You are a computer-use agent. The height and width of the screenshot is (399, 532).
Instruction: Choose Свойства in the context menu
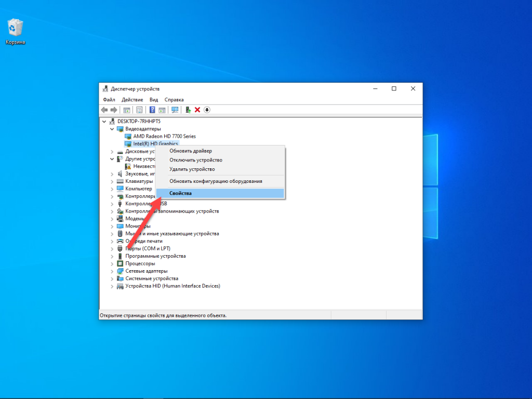tap(180, 193)
